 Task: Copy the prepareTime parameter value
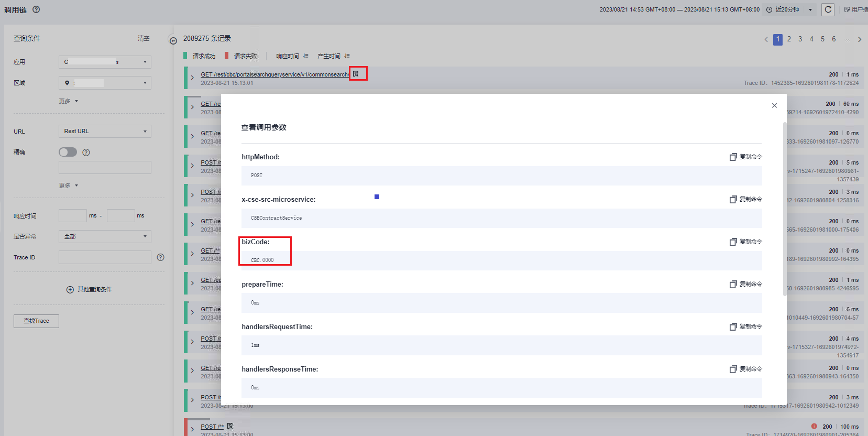pyautogui.click(x=745, y=284)
